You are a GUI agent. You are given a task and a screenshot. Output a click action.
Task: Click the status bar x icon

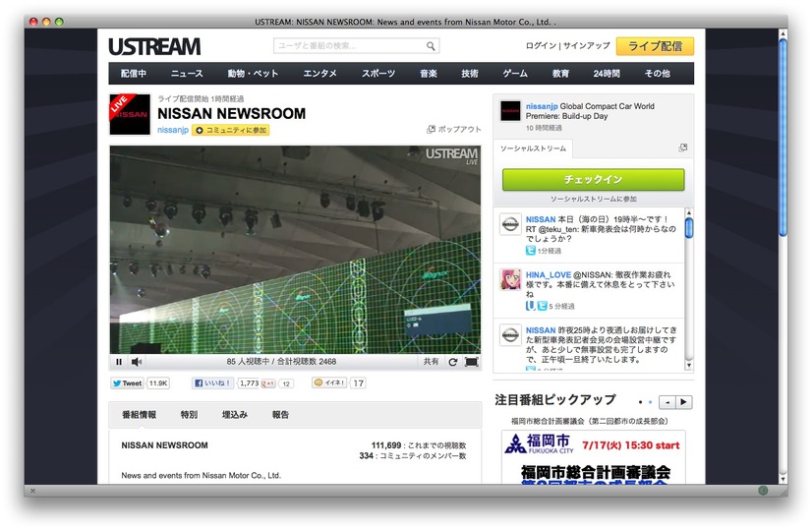click(x=32, y=491)
